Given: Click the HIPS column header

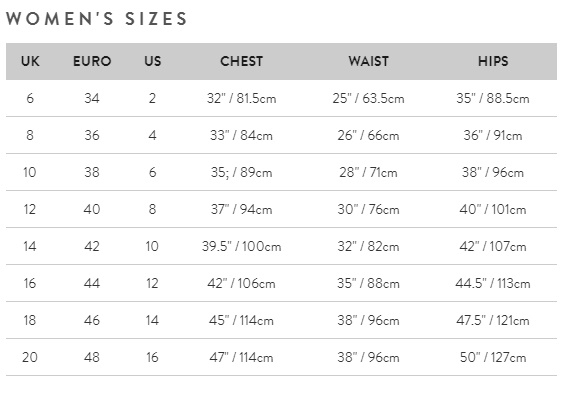Looking at the screenshot, I should tap(493, 61).
